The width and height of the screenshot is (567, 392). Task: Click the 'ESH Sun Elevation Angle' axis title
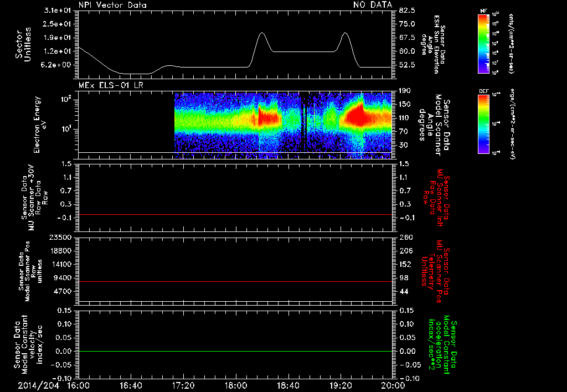coord(433,44)
